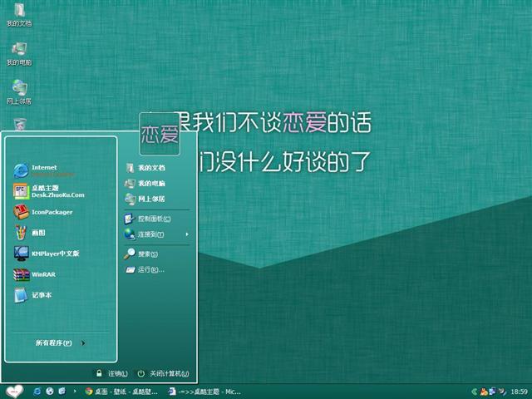Click the power icon beside 关闭计算机(U)

coord(140,373)
